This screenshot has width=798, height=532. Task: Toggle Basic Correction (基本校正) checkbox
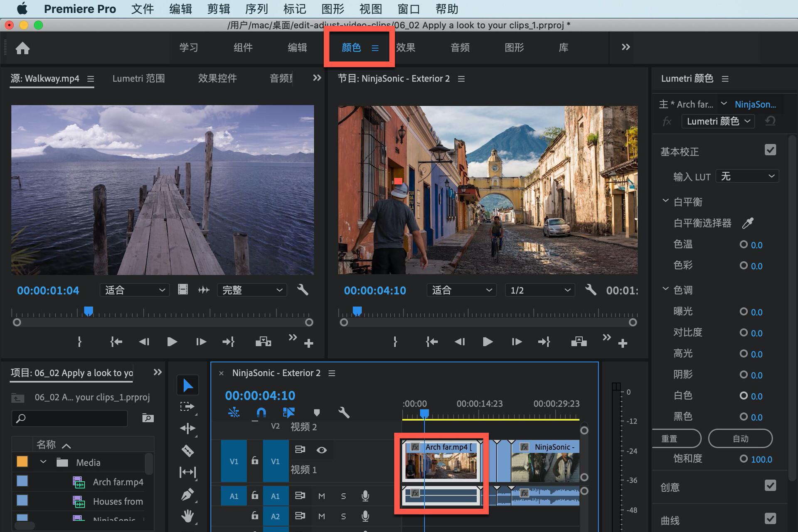pos(770,150)
